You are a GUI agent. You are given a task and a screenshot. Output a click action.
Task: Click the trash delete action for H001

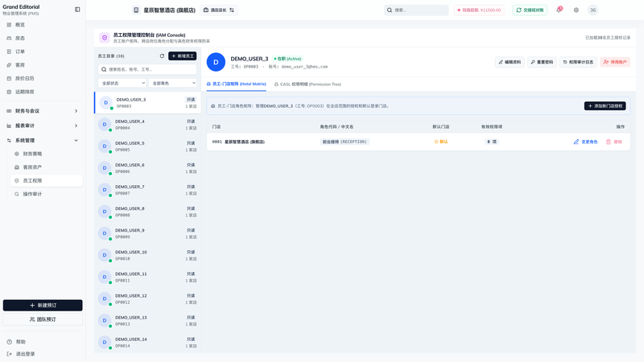tap(614, 142)
